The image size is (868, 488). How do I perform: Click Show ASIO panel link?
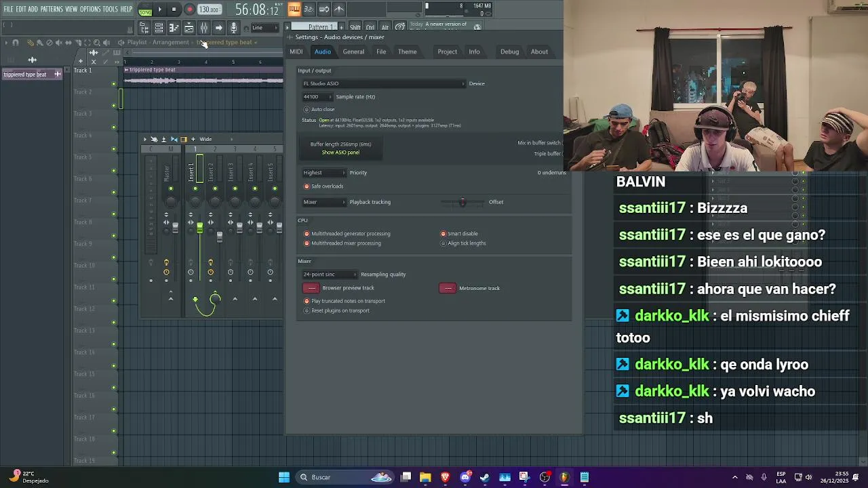pyautogui.click(x=340, y=152)
